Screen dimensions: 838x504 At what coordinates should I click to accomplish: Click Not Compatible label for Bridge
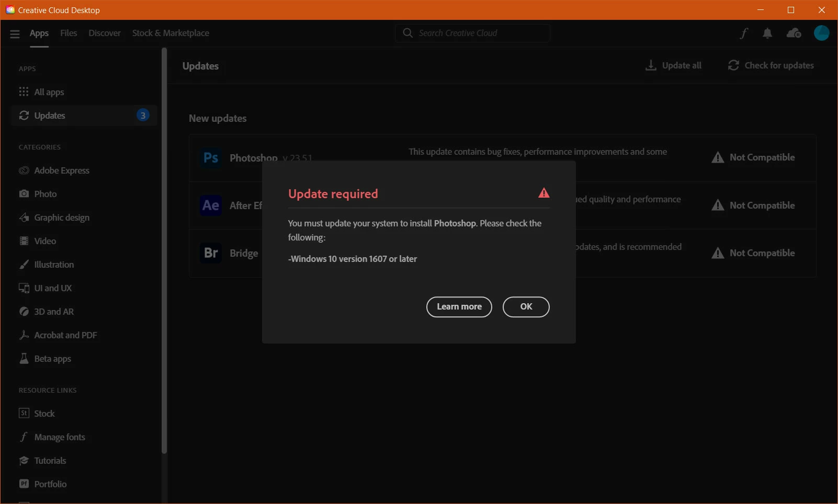pos(762,253)
